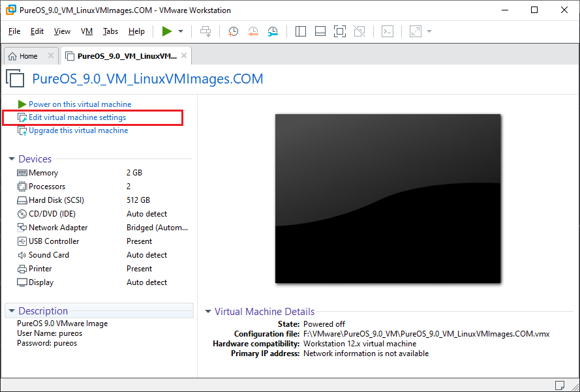The width and height of the screenshot is (580, 392).
Task: Click the 'Powered off' state text
Action: coord(324,324)
